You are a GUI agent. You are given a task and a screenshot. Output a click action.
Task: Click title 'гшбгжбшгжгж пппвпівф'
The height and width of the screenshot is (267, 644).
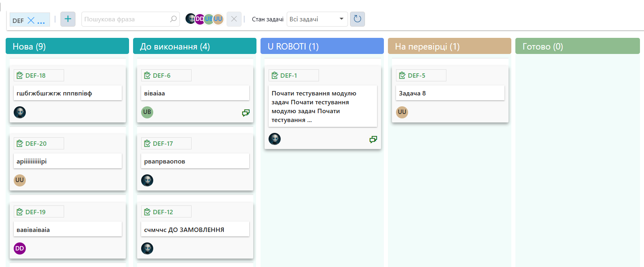(x=54, y=93)
